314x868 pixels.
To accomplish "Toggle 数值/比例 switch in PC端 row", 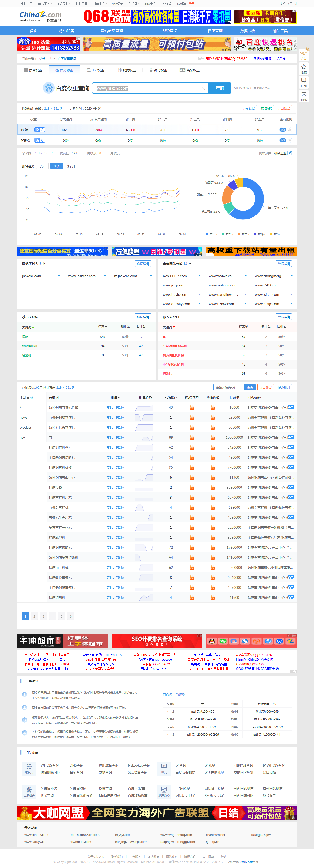I will pyautogui.click(x=286, y=130).
